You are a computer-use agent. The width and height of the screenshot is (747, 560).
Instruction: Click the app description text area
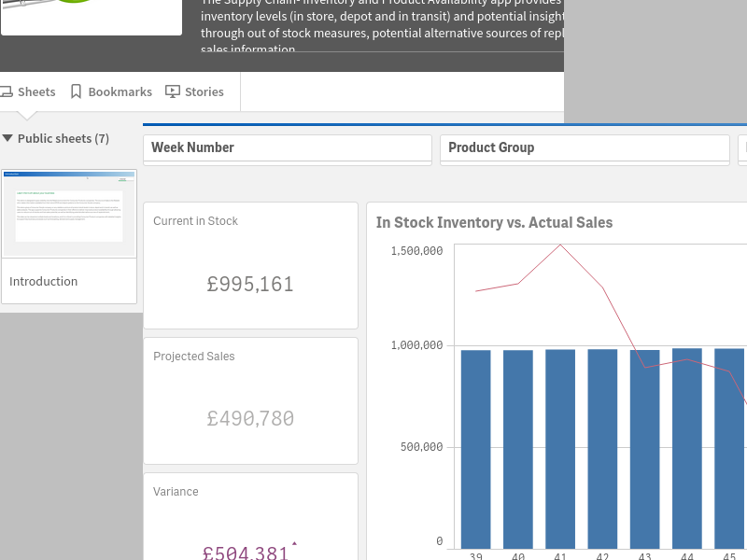click(x=382, y=25)
